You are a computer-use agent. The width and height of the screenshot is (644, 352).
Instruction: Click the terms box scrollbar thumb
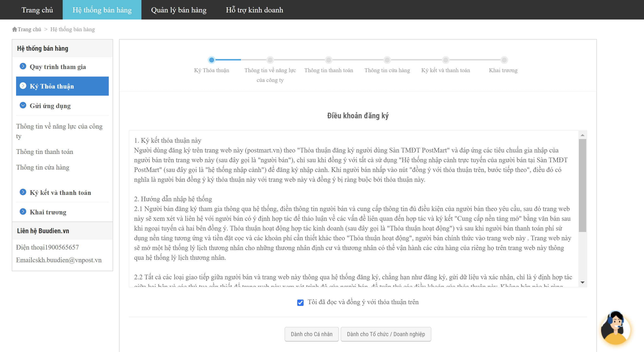point(582,185)
